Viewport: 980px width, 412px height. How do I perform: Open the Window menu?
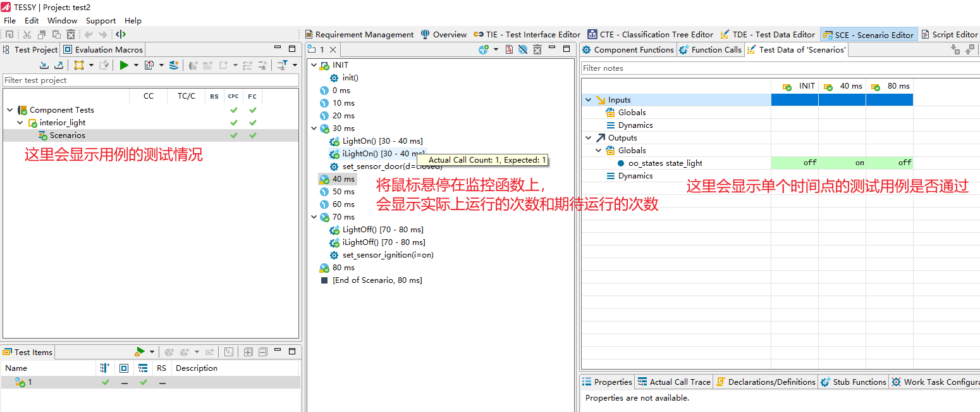pyautogui.click(x=62, y=20)
